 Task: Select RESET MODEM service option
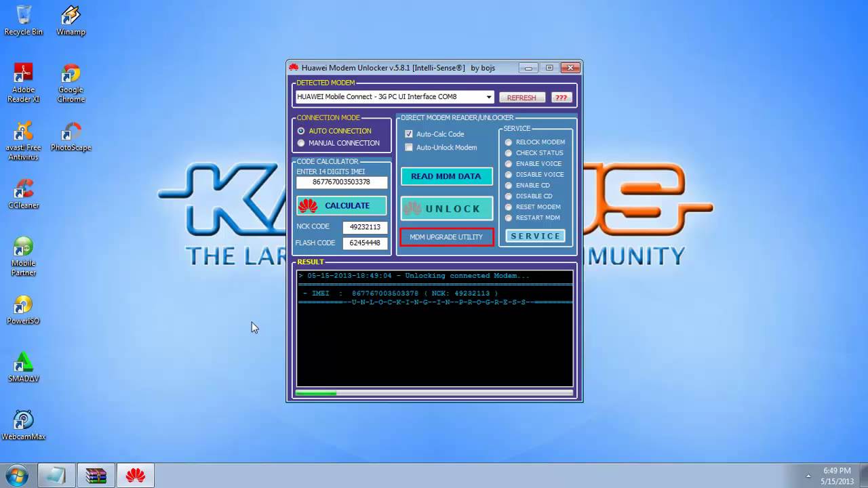[x=509, y=207]
